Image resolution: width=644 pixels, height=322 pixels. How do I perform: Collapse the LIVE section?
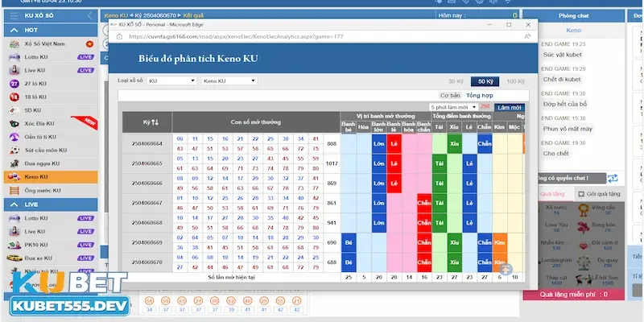[x=14, y=204]
